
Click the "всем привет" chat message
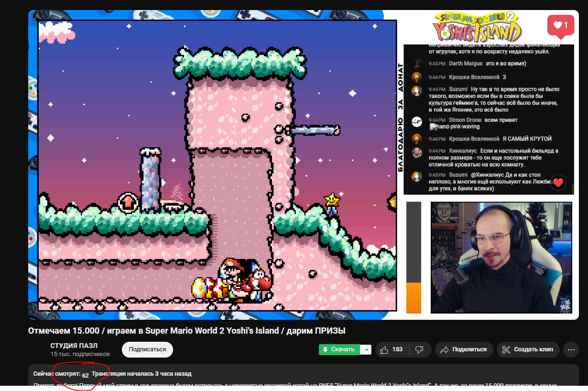pyautogui.click(x=501, y=120)
